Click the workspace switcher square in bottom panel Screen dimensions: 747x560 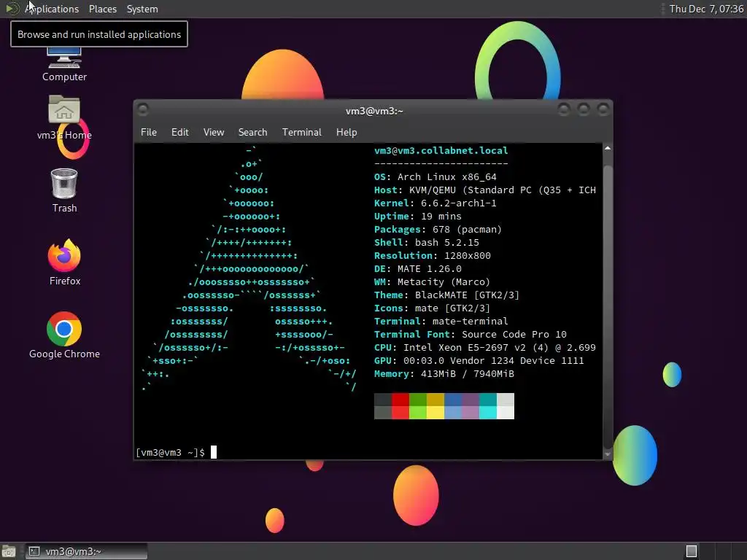click(x=692, y=551)
